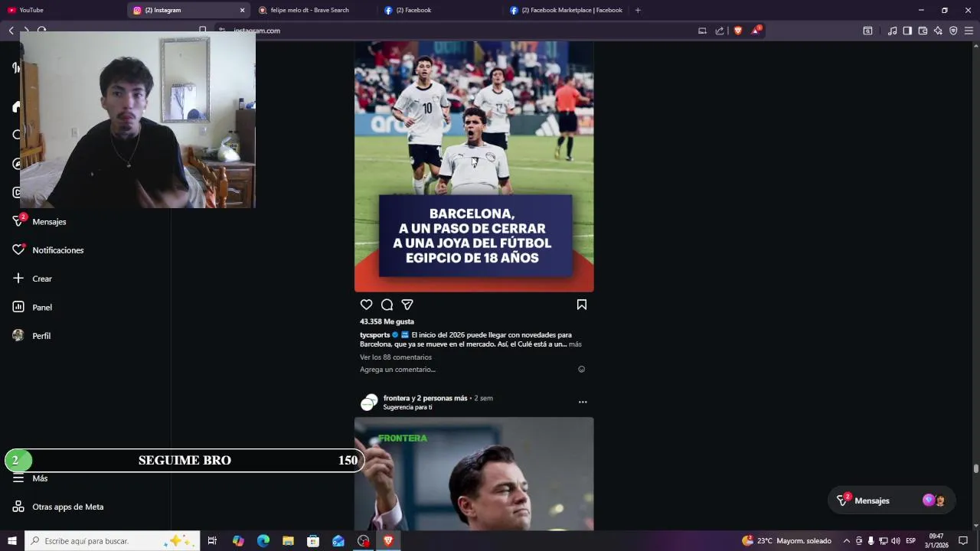Image resolution: width=980 pixels, height=551 pixels.
Task: Open Notificaciones in the sidebar
Action: click(58, 250)
